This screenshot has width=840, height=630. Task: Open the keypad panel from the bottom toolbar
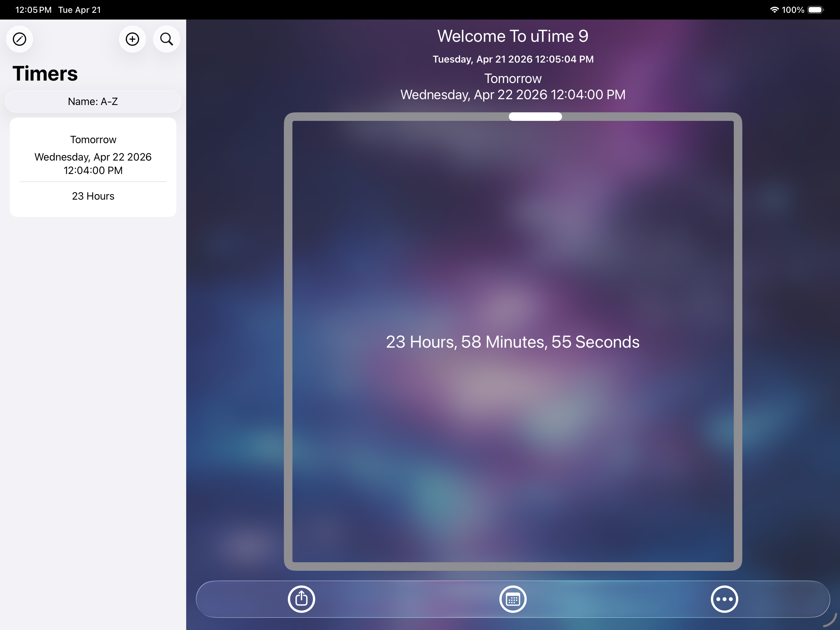click(513, 599)
